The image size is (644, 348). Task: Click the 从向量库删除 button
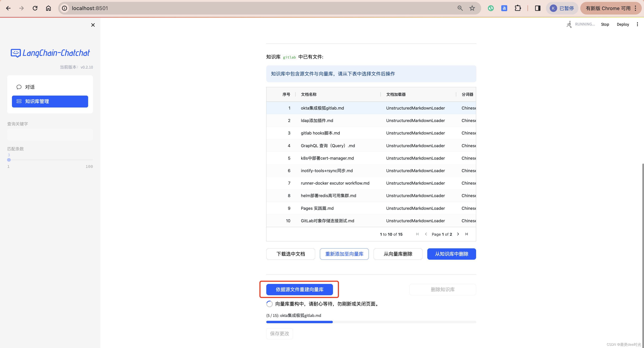click(398, 254)
